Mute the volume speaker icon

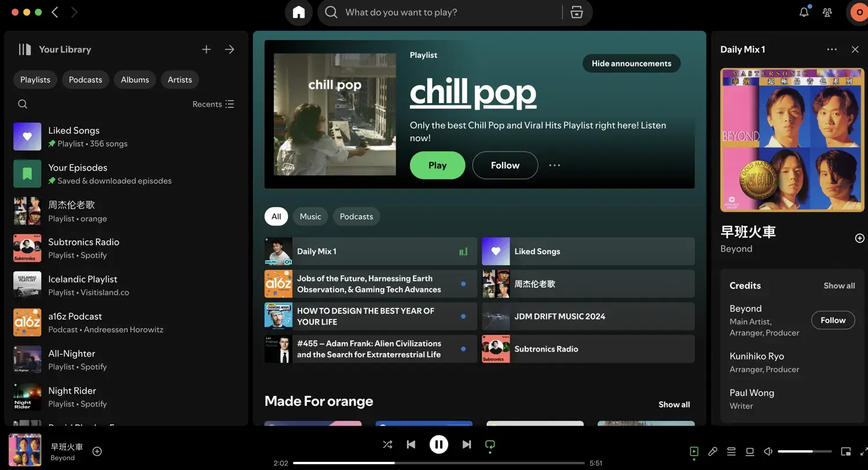[x=768, y=451]
